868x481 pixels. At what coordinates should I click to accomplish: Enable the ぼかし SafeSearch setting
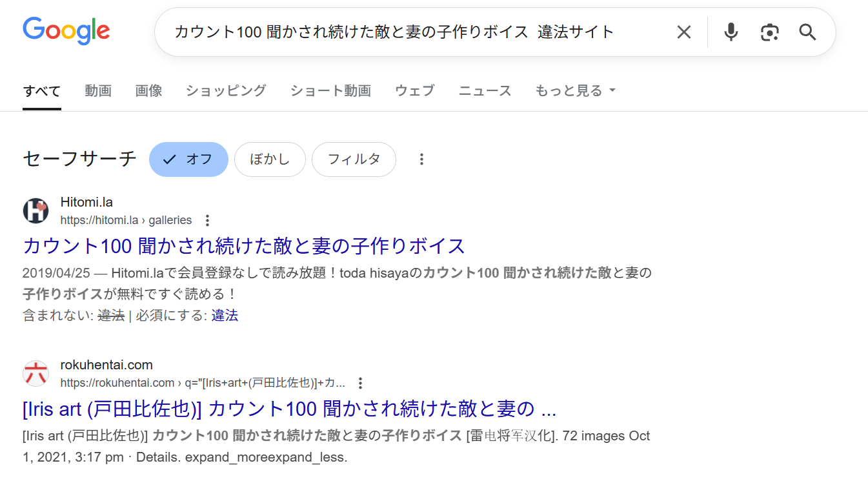click(270, 159)
